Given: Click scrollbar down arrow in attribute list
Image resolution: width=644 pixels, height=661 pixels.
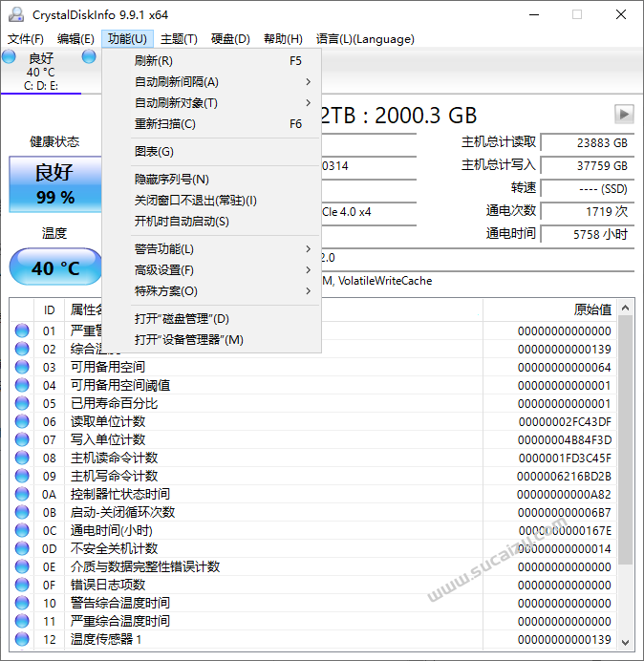Looking at the screenshot, I should click(626, 643).
